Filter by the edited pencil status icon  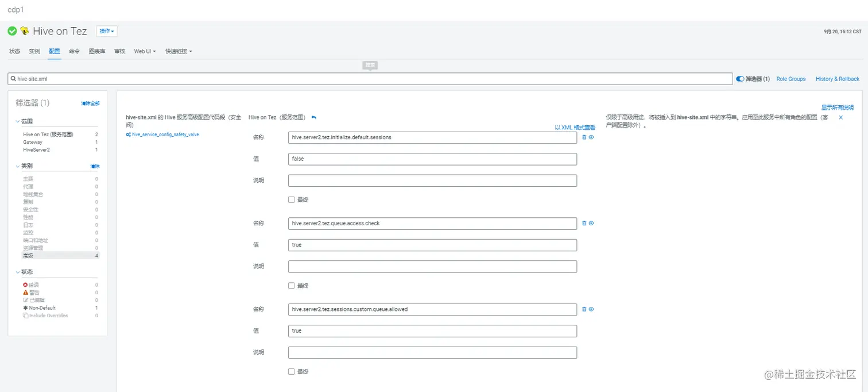click(x=25, y=300)
